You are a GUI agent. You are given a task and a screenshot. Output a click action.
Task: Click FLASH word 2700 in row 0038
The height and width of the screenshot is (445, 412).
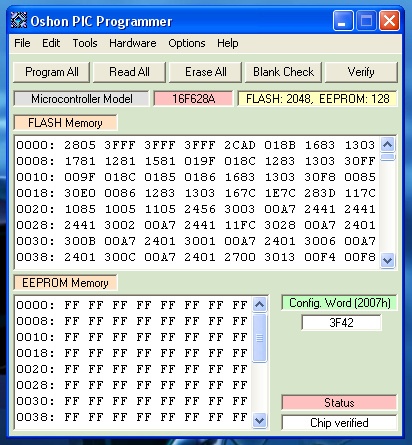pos(240,257)
